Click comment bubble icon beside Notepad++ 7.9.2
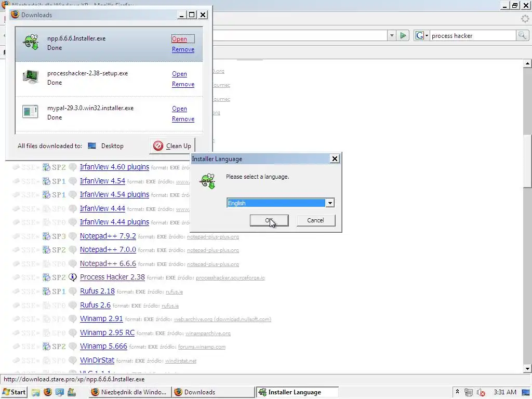Screen dimensions: 532x399 (x=73, y=236)
